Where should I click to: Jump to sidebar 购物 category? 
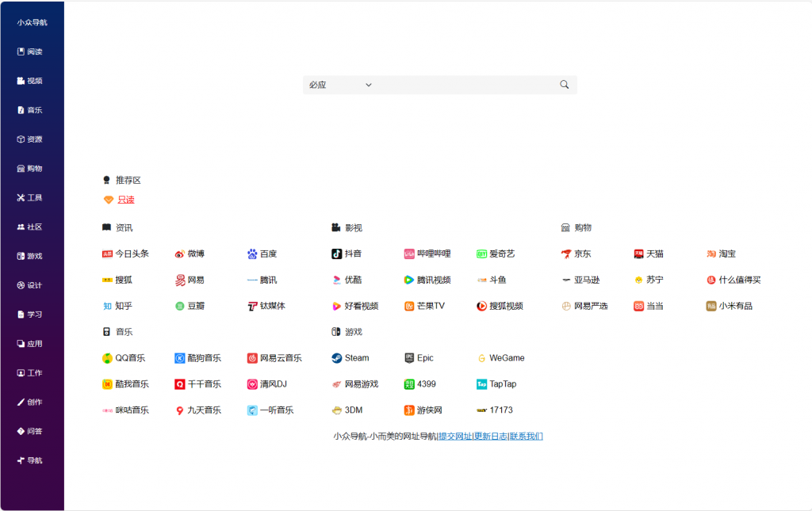[30, 169]
